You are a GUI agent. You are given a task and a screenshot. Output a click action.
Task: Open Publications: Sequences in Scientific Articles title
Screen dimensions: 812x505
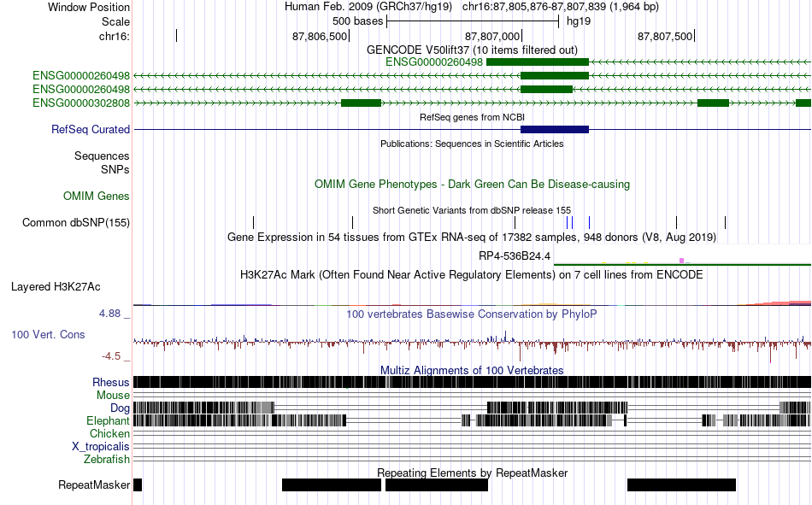pyautogui.click(x=472, y=144)
